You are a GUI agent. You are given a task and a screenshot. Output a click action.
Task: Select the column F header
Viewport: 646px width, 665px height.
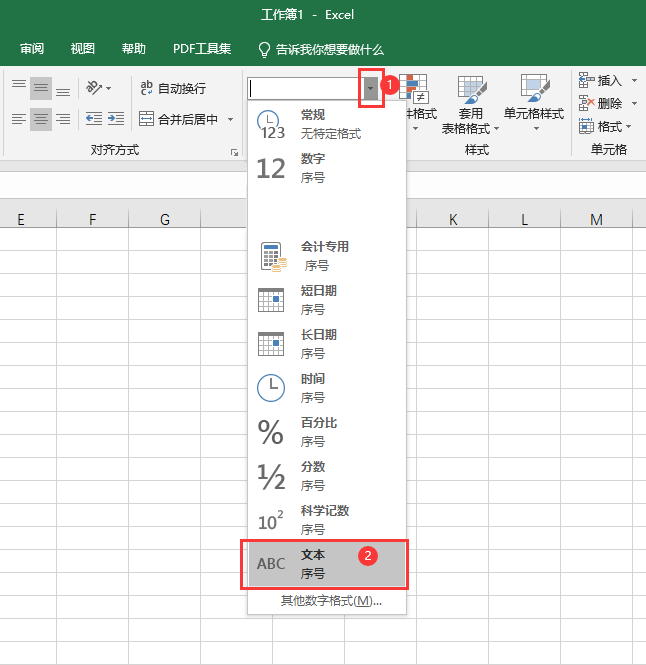pyautogui.click(x=92, y=219)
